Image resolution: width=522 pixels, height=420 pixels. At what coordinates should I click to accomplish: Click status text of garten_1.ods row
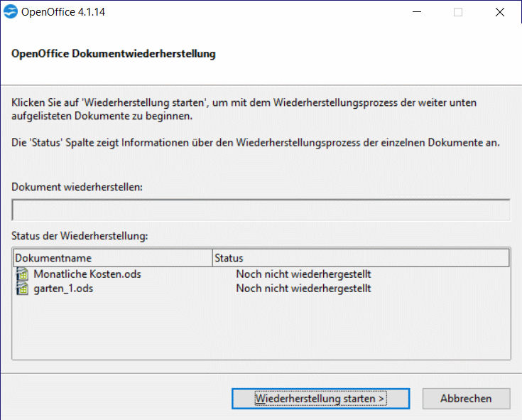pyautogui.click(x=303, y=289)
